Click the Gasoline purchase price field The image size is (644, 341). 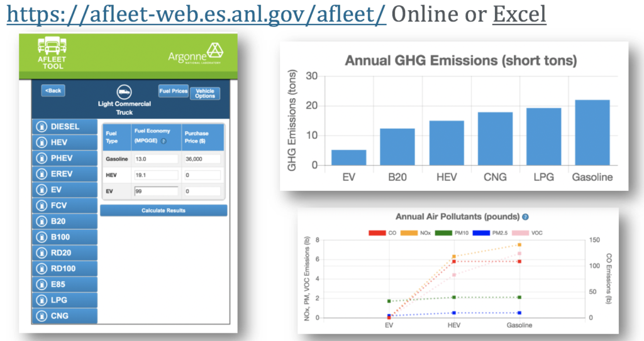203,159
